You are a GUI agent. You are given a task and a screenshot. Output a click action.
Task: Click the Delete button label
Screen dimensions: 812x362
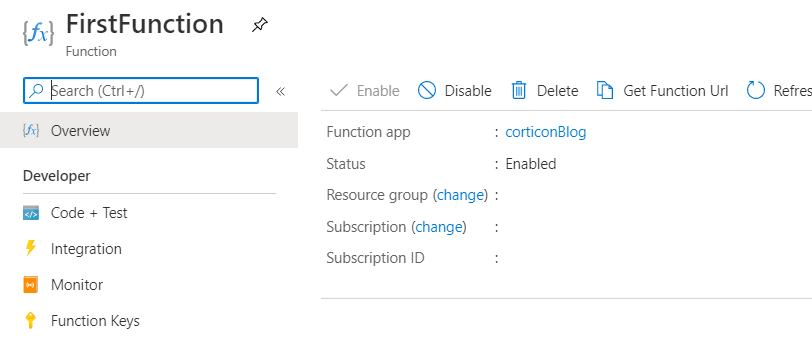click(x=557, y=91)
